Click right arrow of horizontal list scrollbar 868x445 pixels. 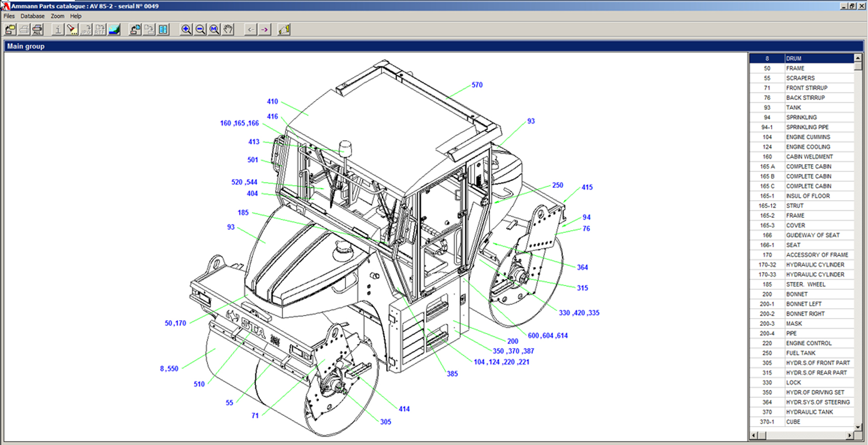849,436
